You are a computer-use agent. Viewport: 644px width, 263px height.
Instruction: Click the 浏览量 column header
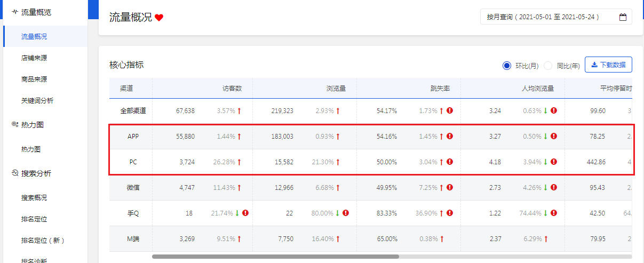tap(336, 89)
